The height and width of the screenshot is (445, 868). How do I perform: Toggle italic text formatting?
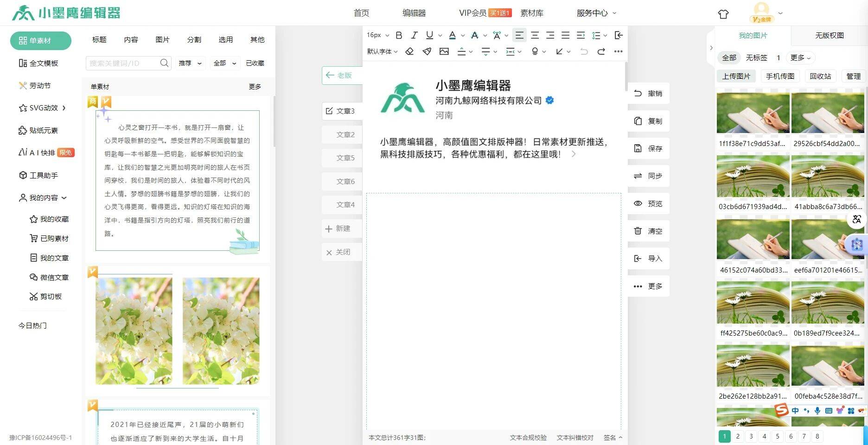pos(414,35)
